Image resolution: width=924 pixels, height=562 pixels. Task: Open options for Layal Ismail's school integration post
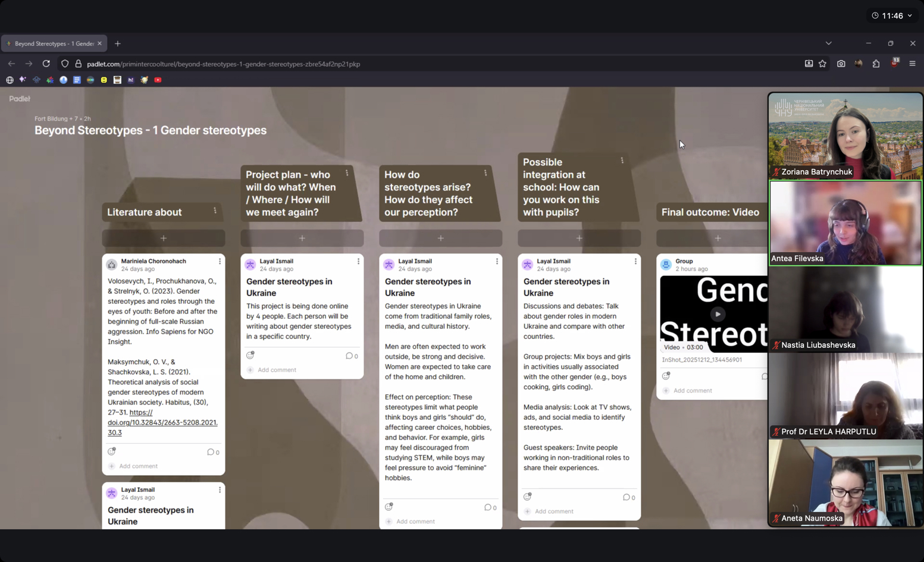click(635, 261)
